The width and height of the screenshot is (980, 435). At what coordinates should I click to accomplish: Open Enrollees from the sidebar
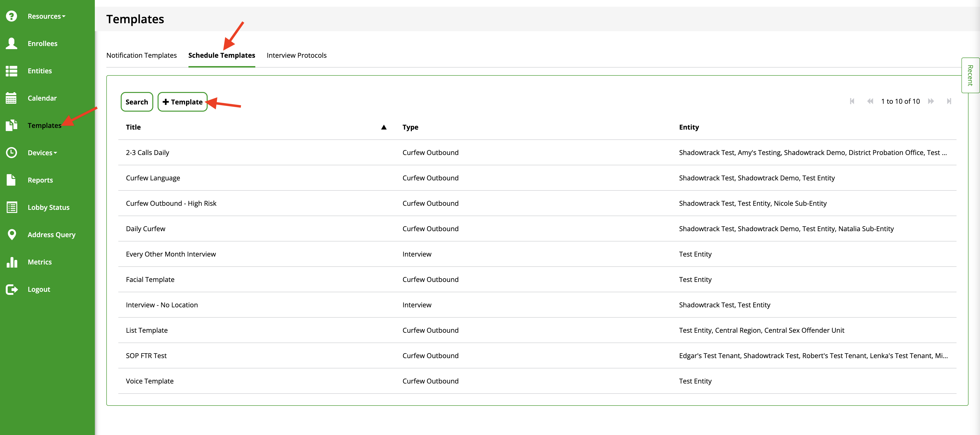(x=43, y=43)
